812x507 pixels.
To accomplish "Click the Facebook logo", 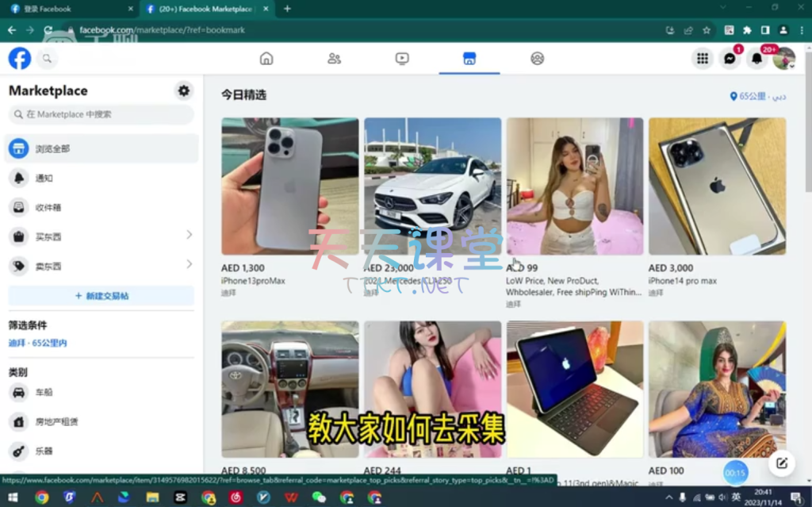I will (20, 58).
